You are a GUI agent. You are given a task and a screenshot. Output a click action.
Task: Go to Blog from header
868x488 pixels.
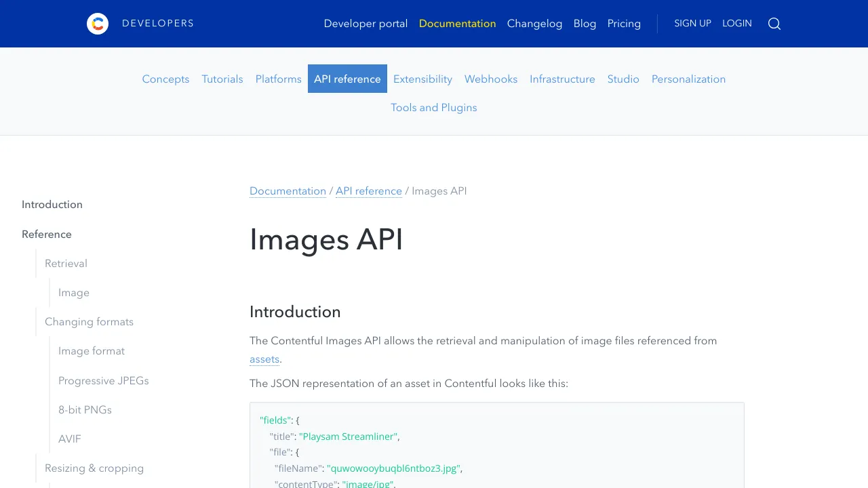tap(585, 24)
